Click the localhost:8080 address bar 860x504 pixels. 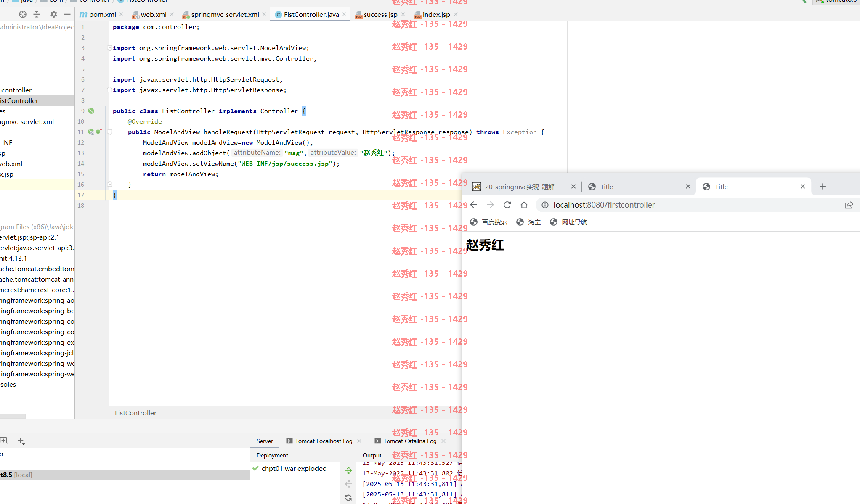(604, 205)
